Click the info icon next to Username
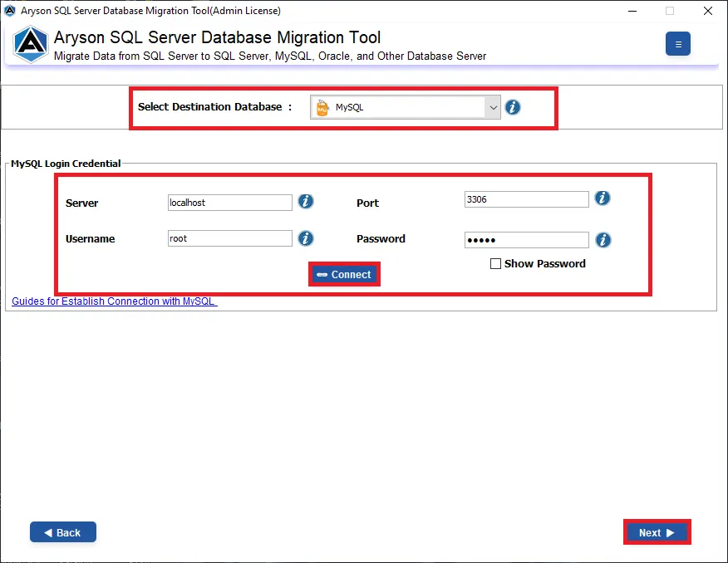Image resolution: width=728 pixels, height=563 pixels. (306, 238)
